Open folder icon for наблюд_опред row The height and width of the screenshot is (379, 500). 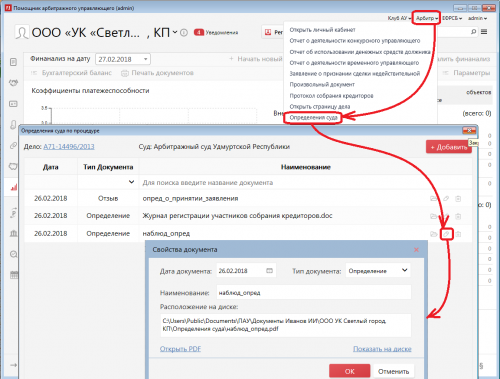tap(434, 234)
